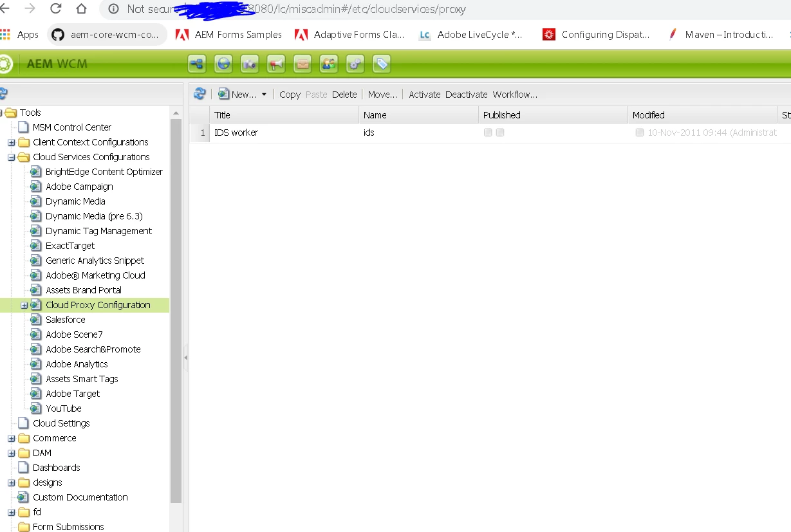Viewport: 791px width, 532px height.
Task: Go forward in browser history
Action: tap(30, 9)
